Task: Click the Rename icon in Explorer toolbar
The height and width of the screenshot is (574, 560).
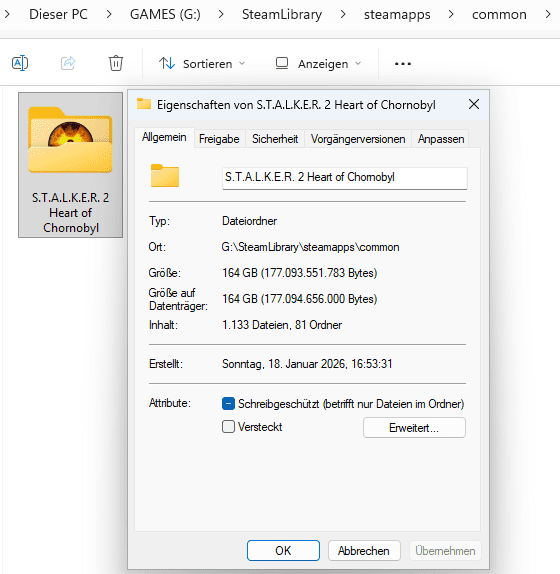Action: pos(20,63)
